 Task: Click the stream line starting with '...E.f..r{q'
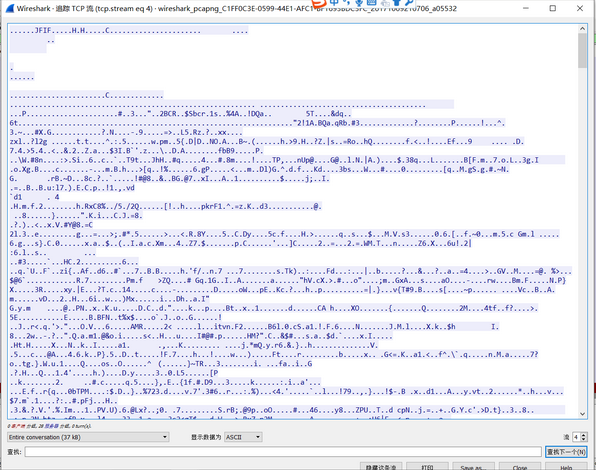287,391
